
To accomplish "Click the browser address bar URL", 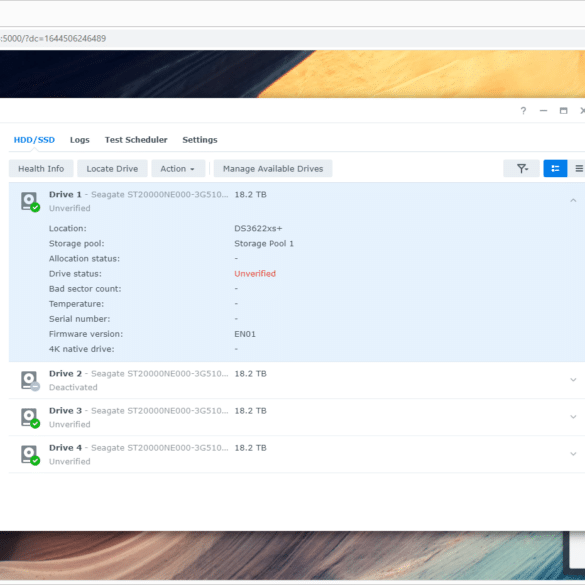I will [53, 38].
